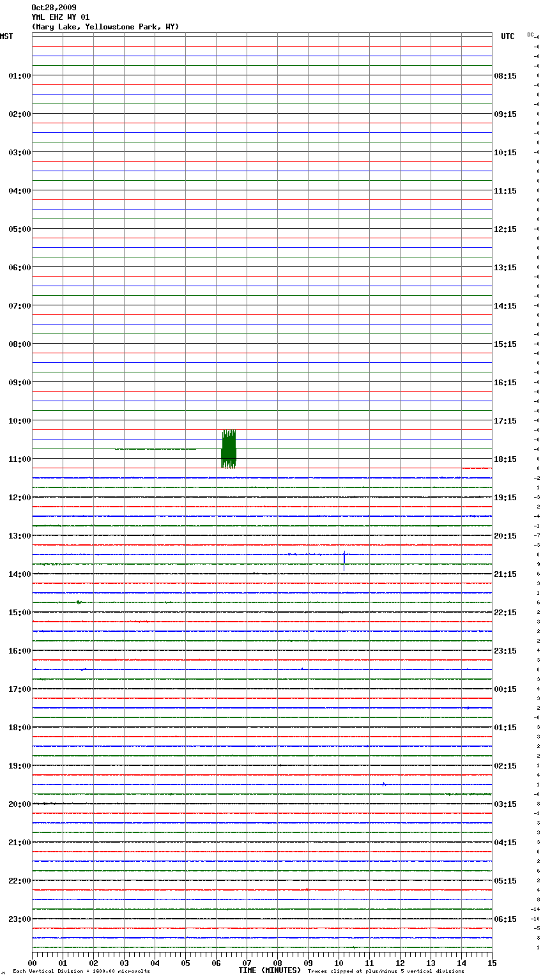Select the 05:00 MST row label
Screen dimensions: 543x980
tap(20, 229)
